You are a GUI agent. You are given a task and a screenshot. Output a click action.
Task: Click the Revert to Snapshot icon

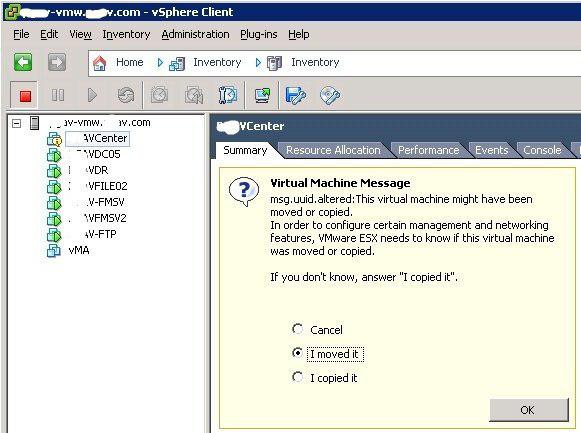194,95
